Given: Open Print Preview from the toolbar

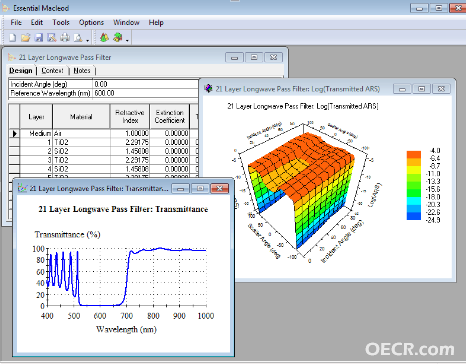Looking at the screenshot, I should click(x=78, y=38).
